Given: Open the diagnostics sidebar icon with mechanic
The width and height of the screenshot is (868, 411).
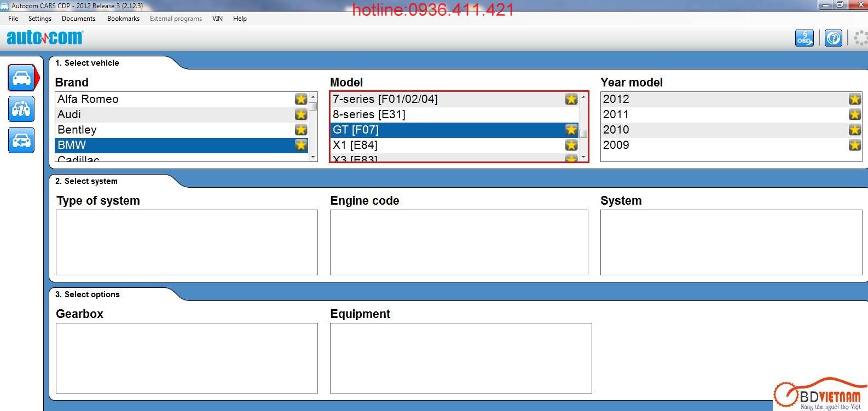Looking at the screenshot, I should pyautogui.click(x=21, y=109).
